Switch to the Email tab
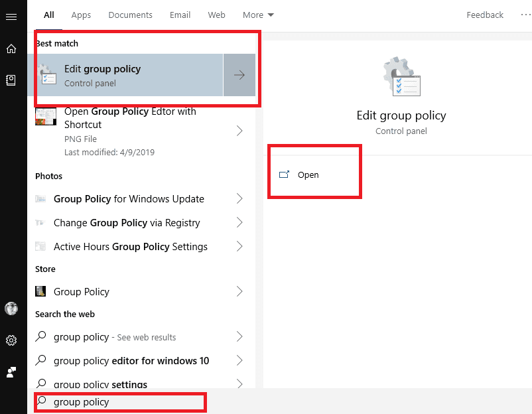532x414 pixels. (180, 15)
